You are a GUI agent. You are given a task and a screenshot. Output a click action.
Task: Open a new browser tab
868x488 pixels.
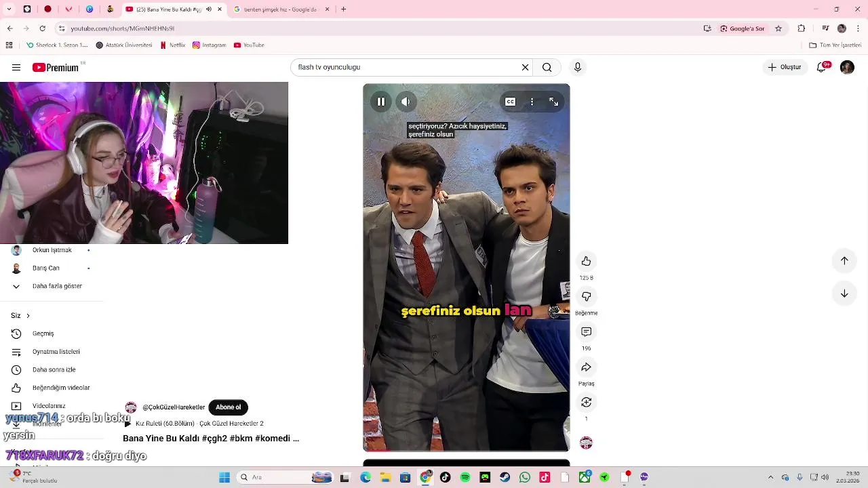click(x=343, y=9)
